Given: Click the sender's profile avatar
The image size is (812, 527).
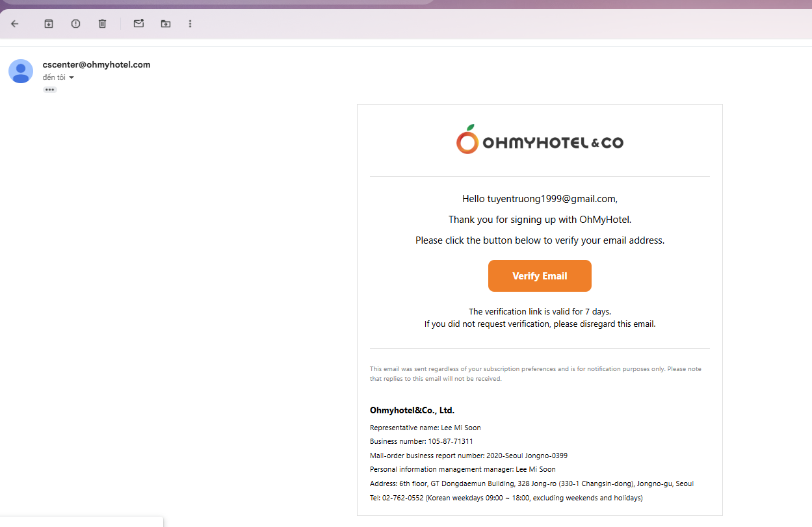Looking at the screenshot, I should pos(21,71).
